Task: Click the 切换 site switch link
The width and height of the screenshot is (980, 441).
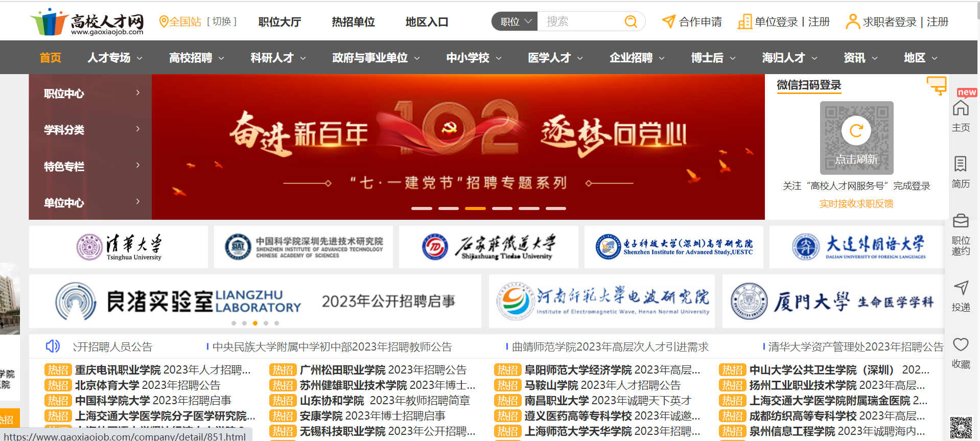Action: point(222,21)
